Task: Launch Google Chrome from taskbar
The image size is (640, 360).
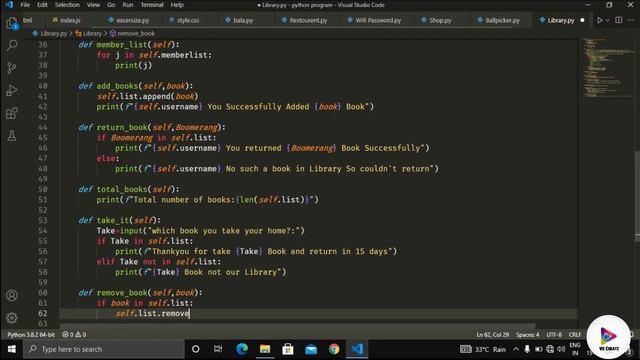Action: click(x=334, y=349)
